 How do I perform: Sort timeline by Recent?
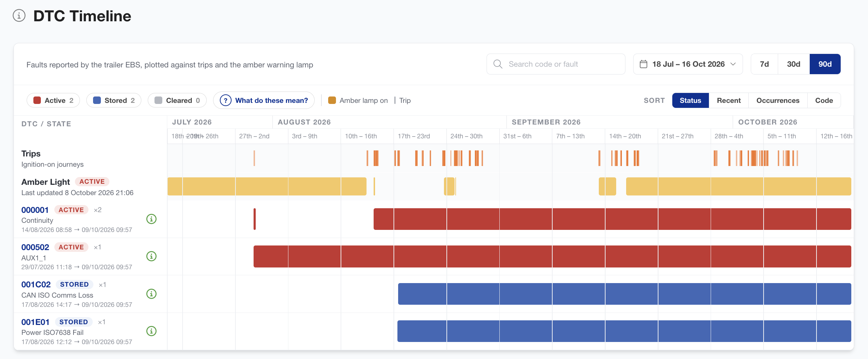pos(729,100)
